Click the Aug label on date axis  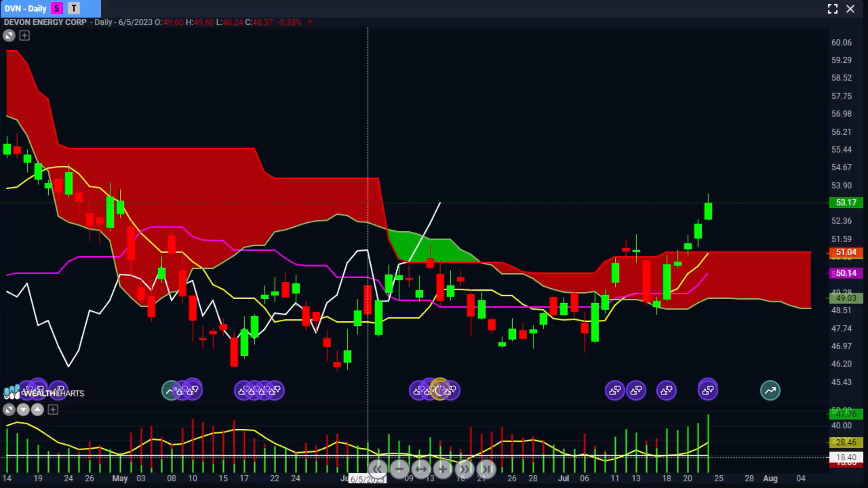(770, 478)
